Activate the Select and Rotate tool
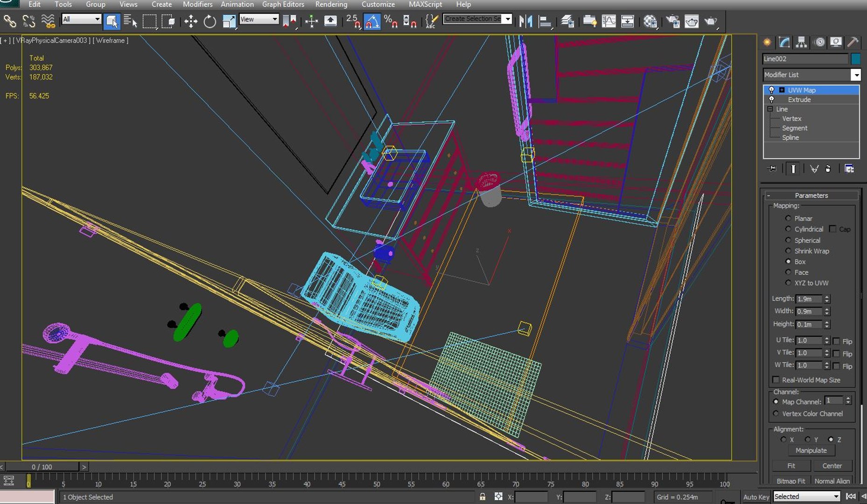Viewport: 867px width, 504px height. (x=210, y=21)
